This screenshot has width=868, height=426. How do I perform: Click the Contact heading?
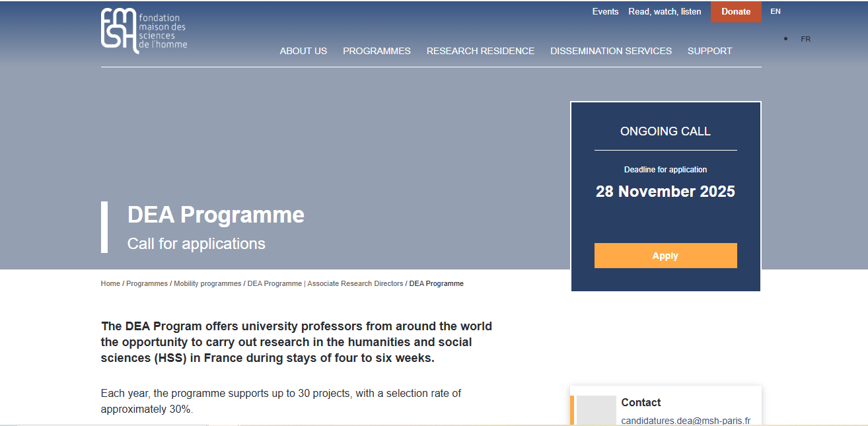(640, 402)
